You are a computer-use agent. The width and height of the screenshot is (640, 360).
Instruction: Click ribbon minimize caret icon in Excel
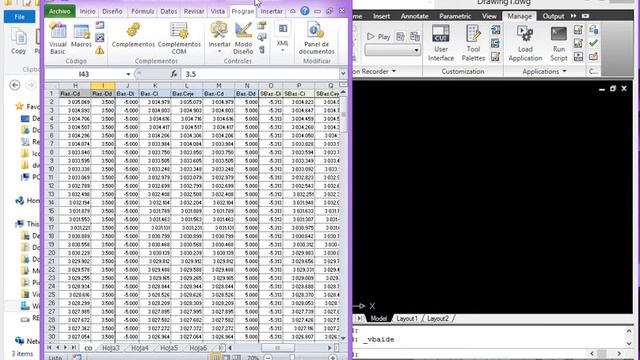[293, 11]
